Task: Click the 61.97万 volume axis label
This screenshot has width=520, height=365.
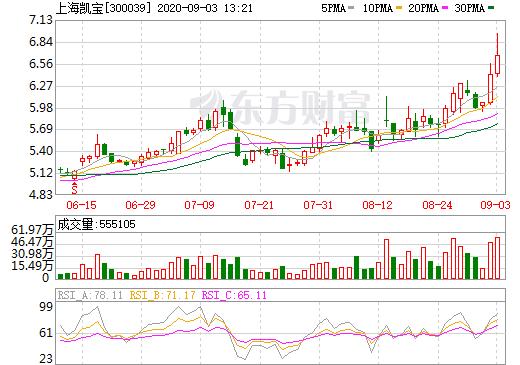Action: tap(32, 230)
